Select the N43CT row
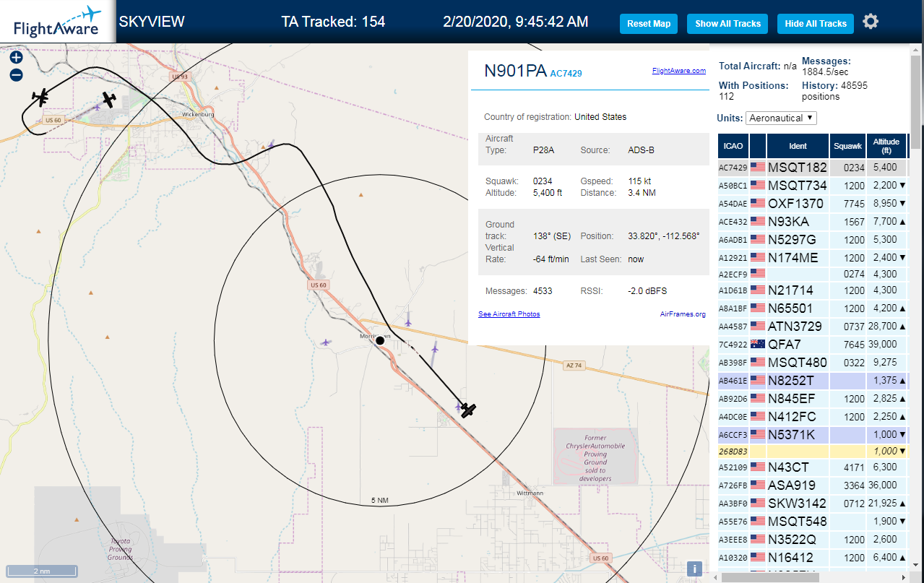Viewport: 924px width, 583px height. [x=812, y=467]
